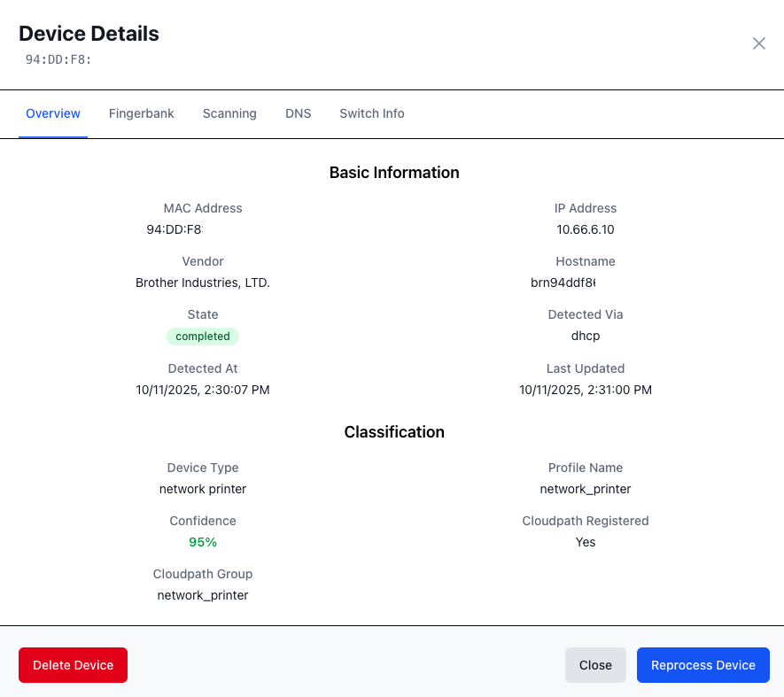This screenshot has width=784, height=697.
Task: Click the network printer Device Type value
Action: point(203,489)
